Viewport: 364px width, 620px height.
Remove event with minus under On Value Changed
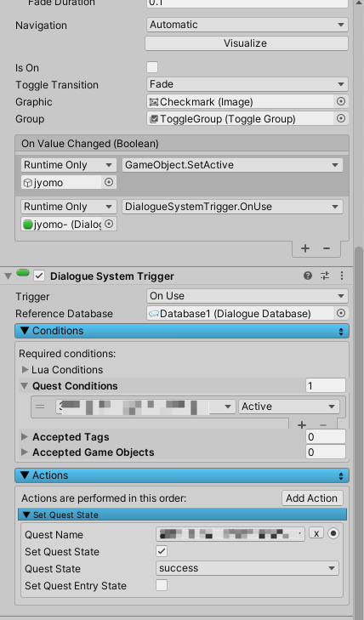pyautogui.click(x=327, y=248)
